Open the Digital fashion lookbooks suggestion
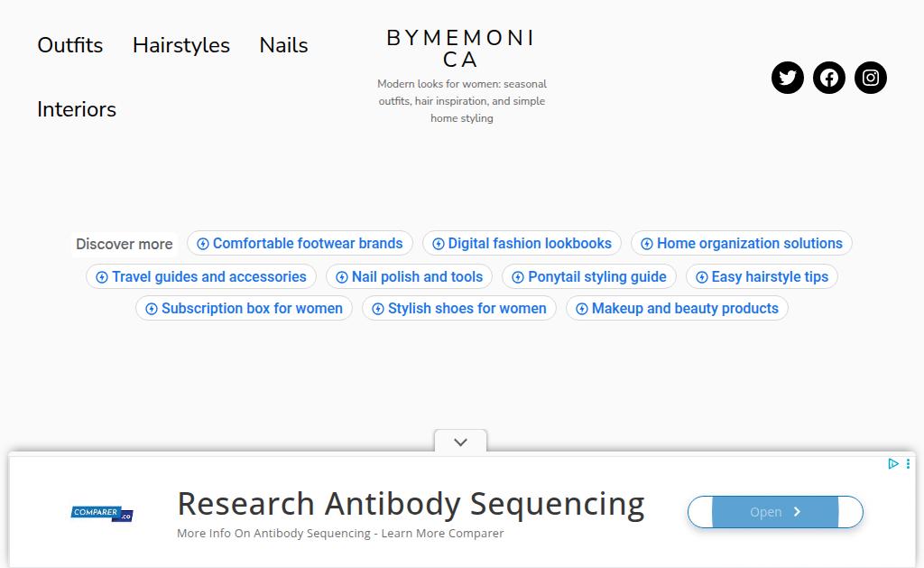Screen dimensions: 924x568 530,244
